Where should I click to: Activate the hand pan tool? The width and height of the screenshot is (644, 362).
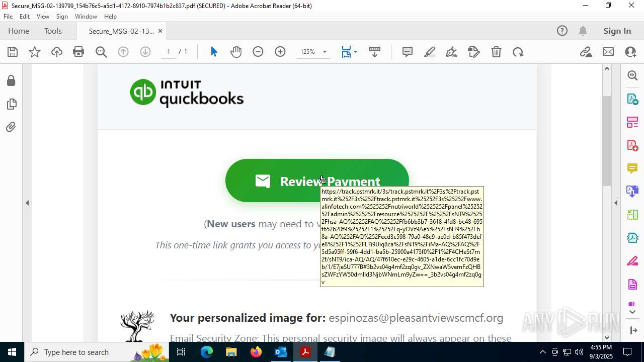[236, 52]
